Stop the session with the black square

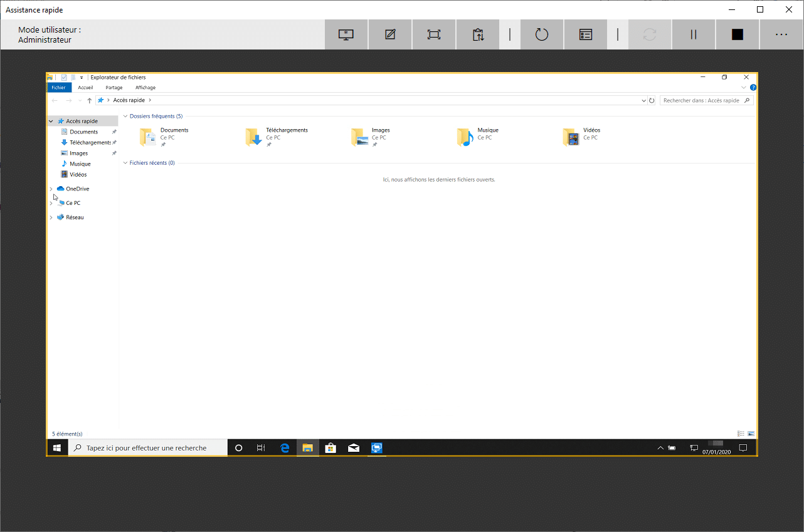[738, 34]
